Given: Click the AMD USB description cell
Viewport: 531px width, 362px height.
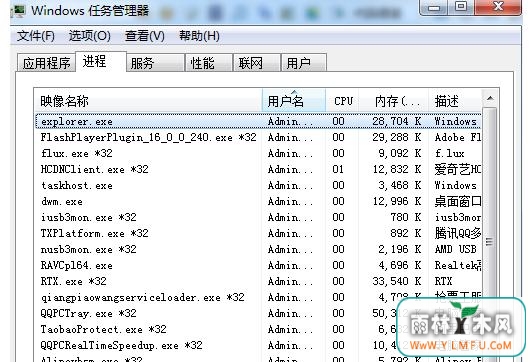Looking at the screenshot, I should tap(455, 249).
